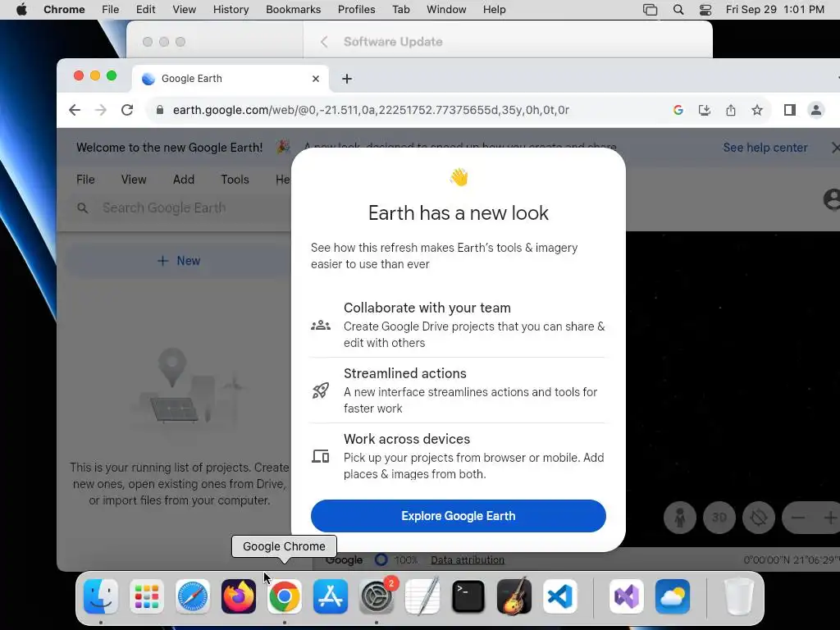Click the Search Google Earth field

182,208
